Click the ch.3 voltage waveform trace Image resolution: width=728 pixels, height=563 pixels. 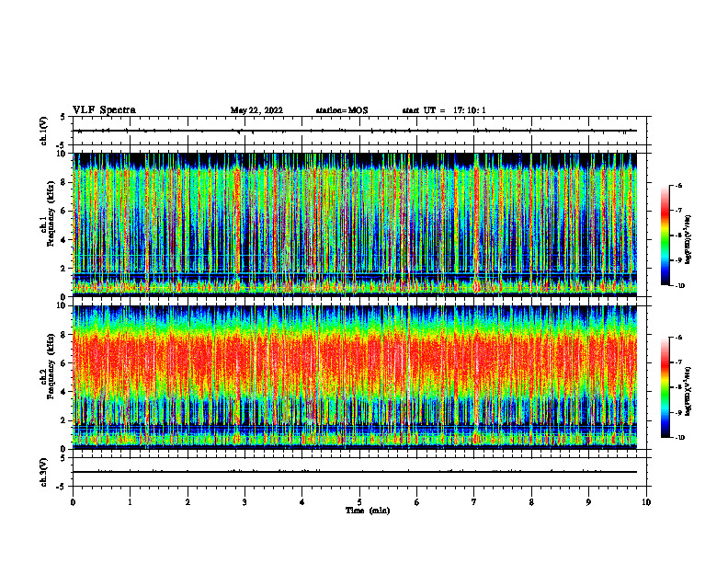click(355, 472)
